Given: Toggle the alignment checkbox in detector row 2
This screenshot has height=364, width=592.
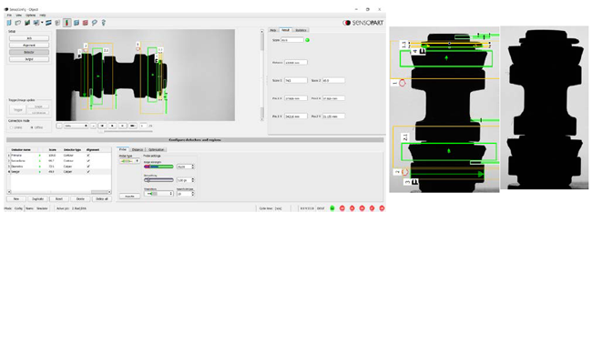Looking at the screenshot, I should (x=88, y=161).
